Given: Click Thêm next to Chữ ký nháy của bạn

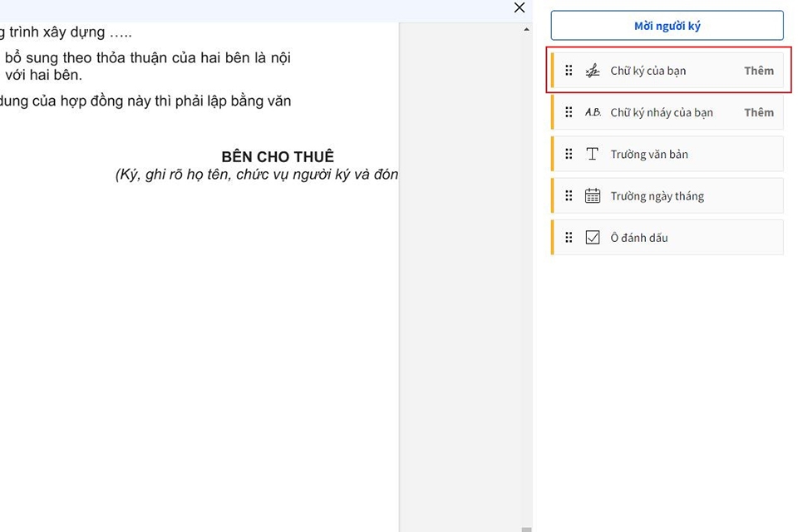Looking at the screenshot, I should pos(758,112).
